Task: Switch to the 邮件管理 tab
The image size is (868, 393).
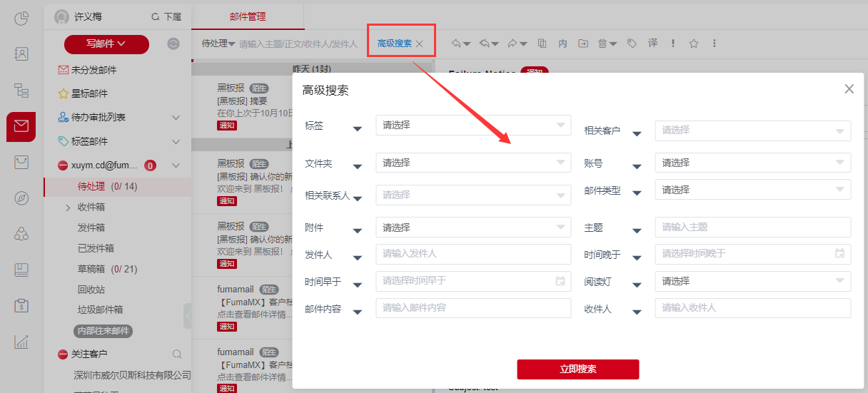Action: (248, 16)
